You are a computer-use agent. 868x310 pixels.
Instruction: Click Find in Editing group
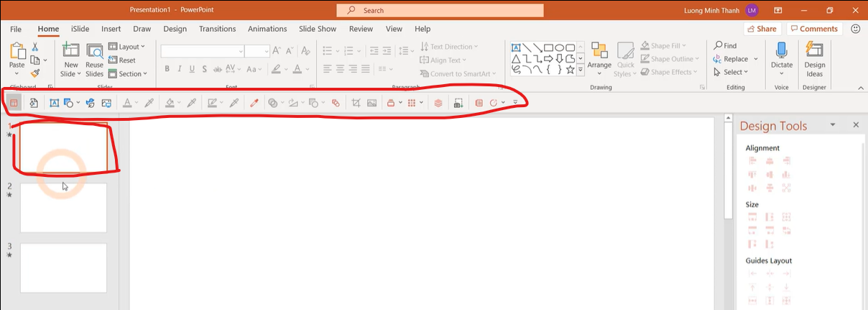coord(725,45)
